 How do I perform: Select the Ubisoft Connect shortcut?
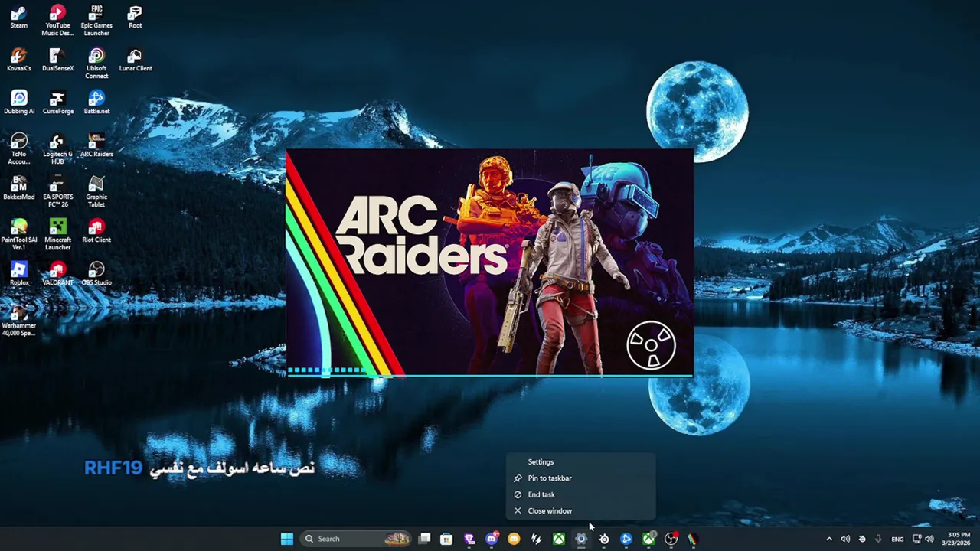coord(96,64)
